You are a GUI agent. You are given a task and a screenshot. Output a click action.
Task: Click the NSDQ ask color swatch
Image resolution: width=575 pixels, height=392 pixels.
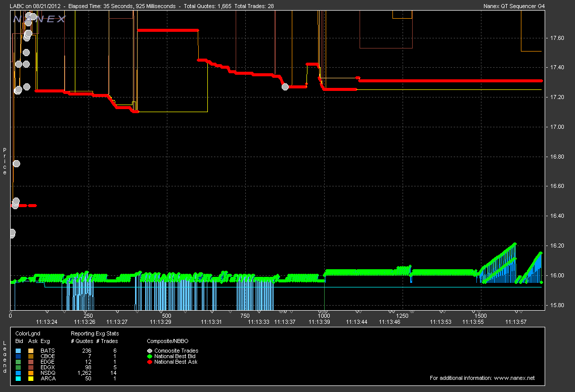pyautogui.click(x=31, y=373)
